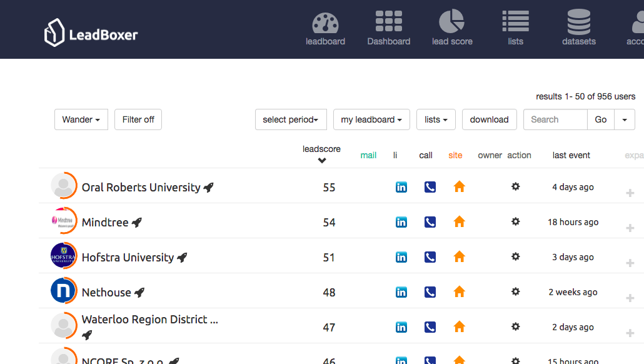644x364 pixels.
Task: Open action gear for Nethouse
Action: tap(515, 291)
